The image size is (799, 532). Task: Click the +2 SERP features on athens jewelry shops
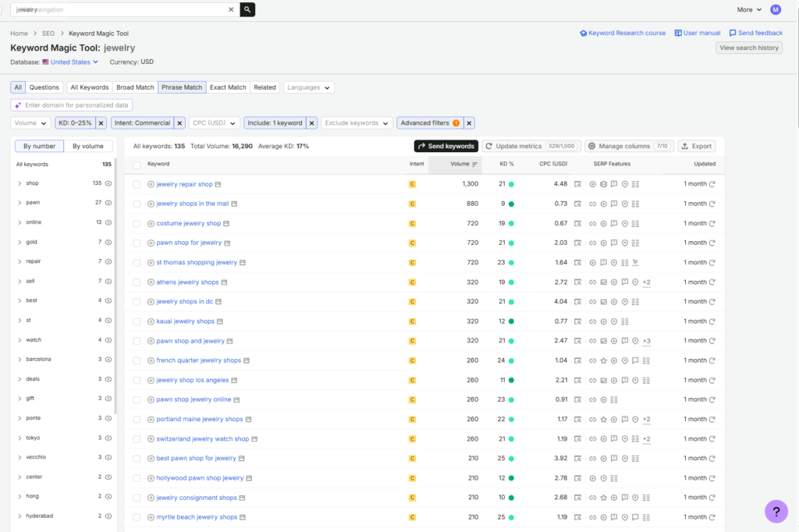pyautogui.click(x=647, y=282)
